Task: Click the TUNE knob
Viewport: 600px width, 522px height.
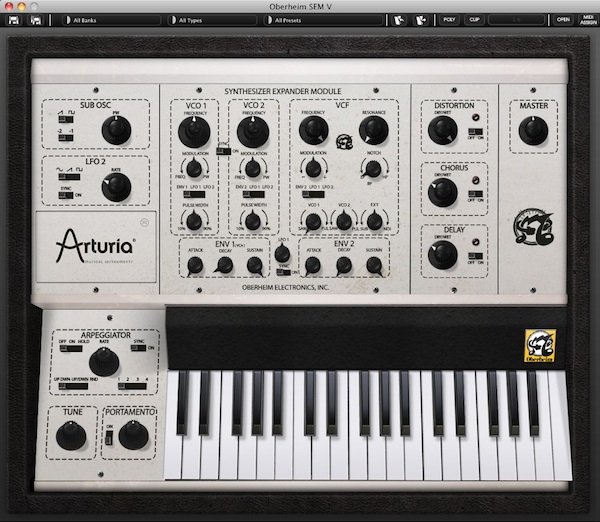Action: coord(71,436)
